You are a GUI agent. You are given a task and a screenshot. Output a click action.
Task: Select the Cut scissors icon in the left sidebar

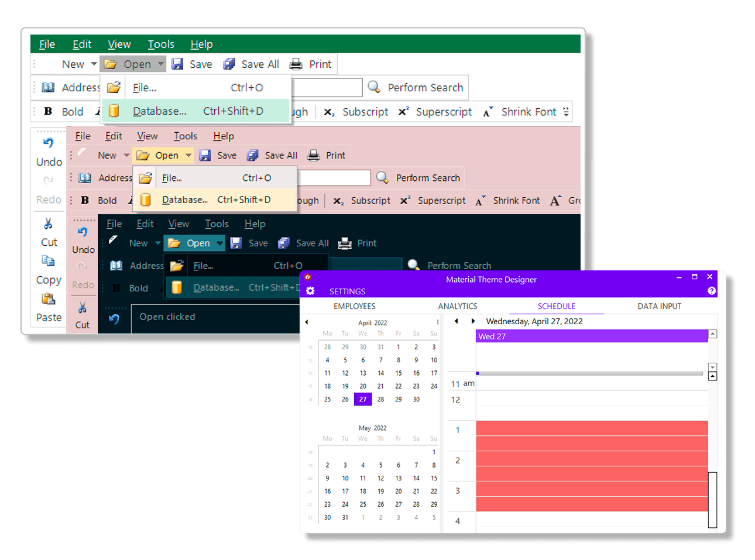[x=49, y=223]
